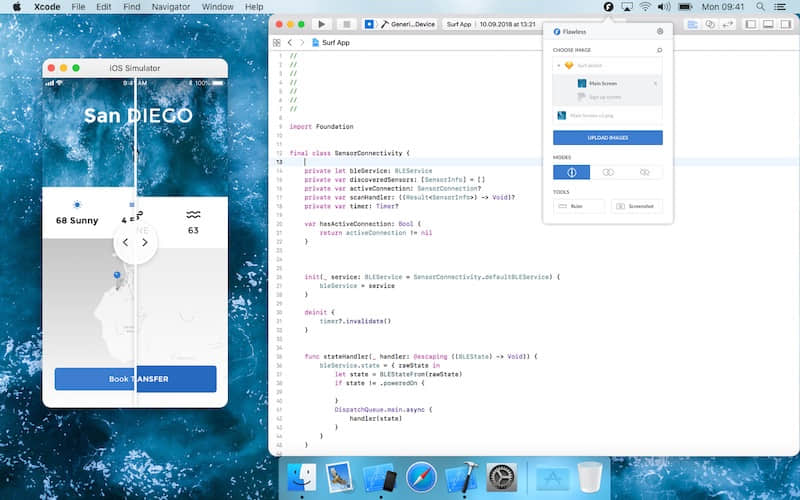The image size is (800, 500).
Task: Go forward in Xcode editor history
Action: click(302, 43)
